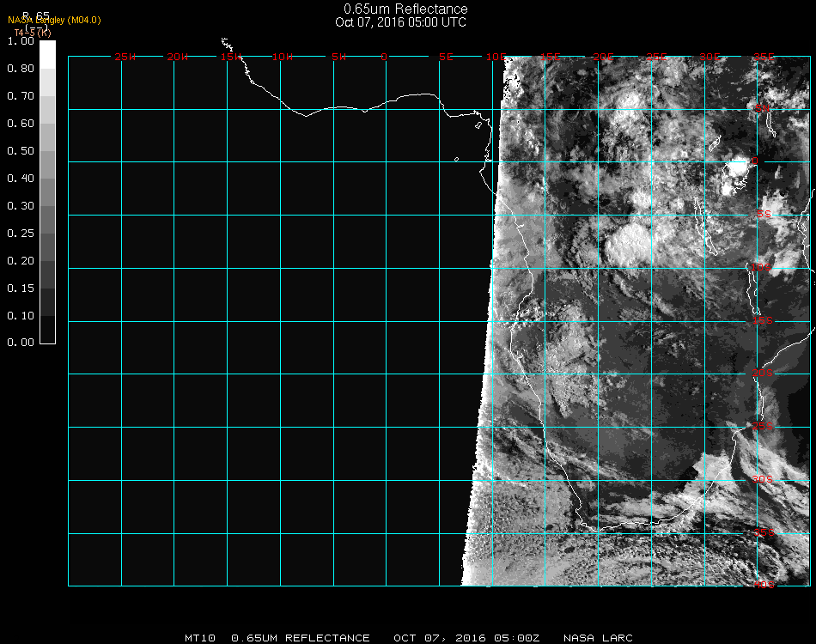
Task: Select the 0.30 colorbar value label
Action: 21,207
